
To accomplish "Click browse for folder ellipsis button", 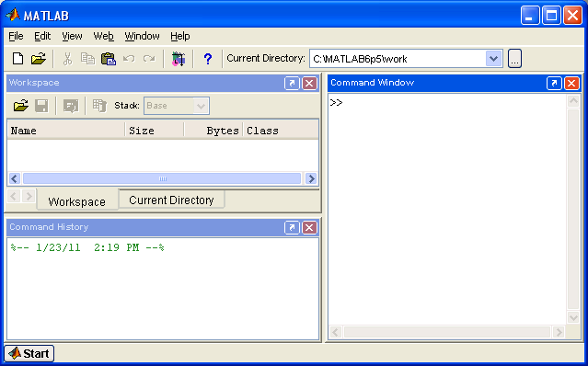I will [515, 59].
